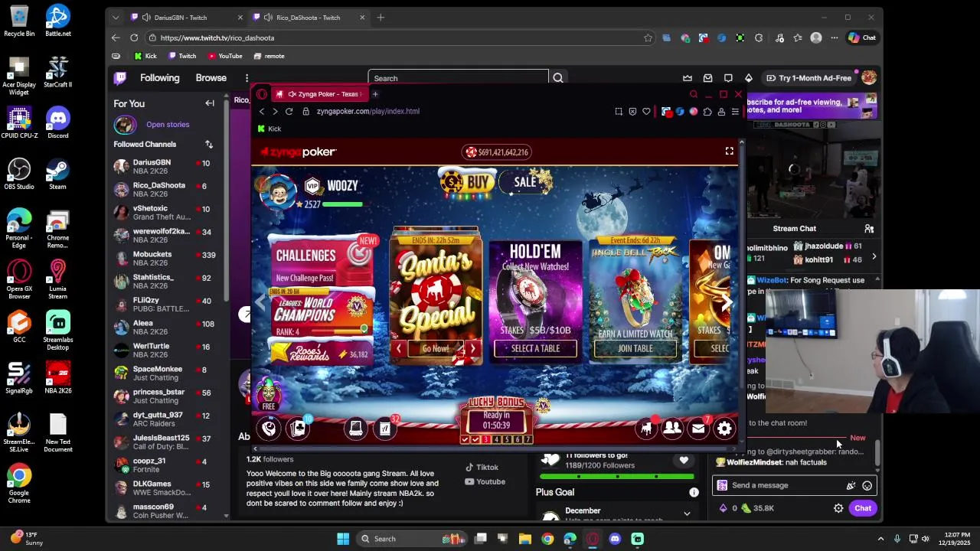Go to previous Santa's Special slide

398,349
